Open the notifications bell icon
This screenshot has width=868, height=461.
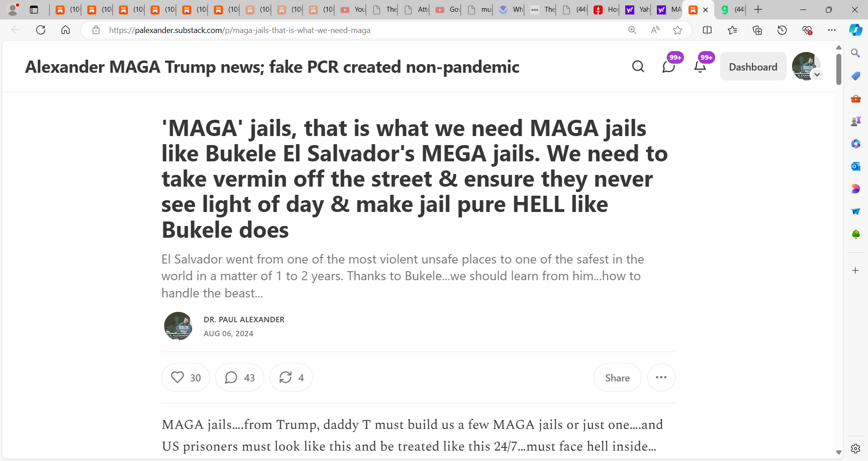coord(700,66)
